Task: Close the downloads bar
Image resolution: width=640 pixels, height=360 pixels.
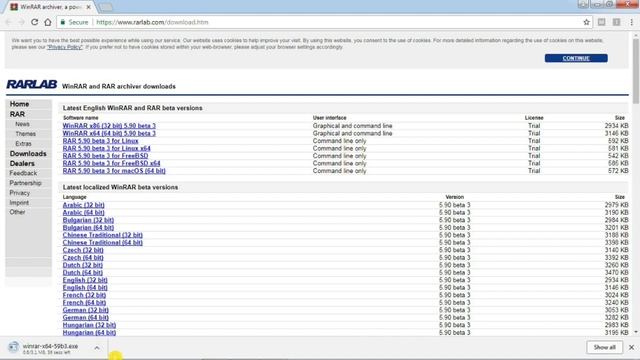Action: tap(631, 347)
